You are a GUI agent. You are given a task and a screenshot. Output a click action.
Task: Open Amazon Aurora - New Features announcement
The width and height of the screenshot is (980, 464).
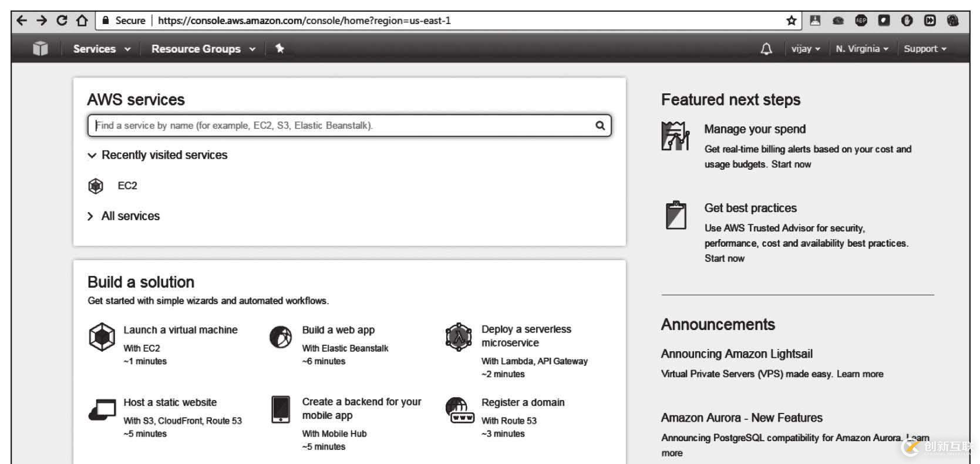coord(742,418)
